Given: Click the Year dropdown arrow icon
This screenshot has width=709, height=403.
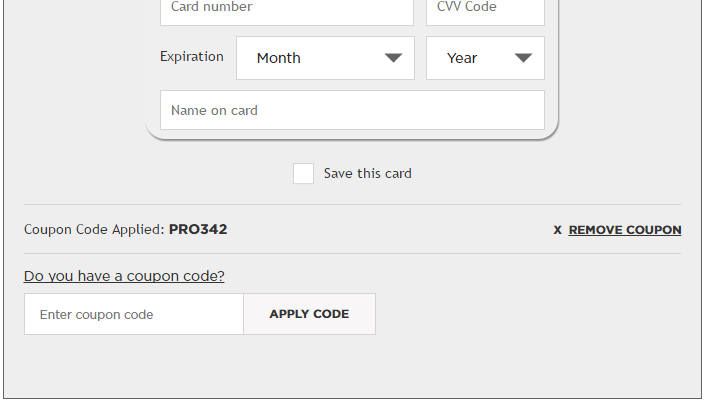Looking at the screenshot, I should coord(523,58).
